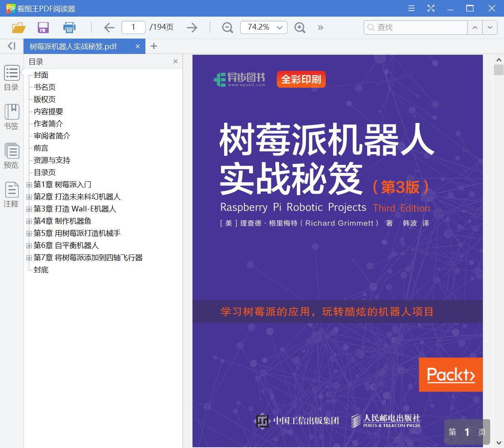504x448 pixels.
Task: Select 第4章 制作机器鱼 chapter text
Action: coord(63,221)
